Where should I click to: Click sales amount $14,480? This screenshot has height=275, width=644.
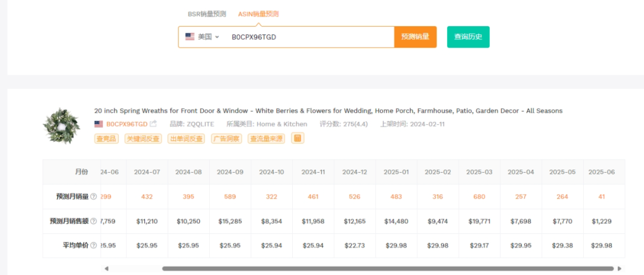[396, 221]
